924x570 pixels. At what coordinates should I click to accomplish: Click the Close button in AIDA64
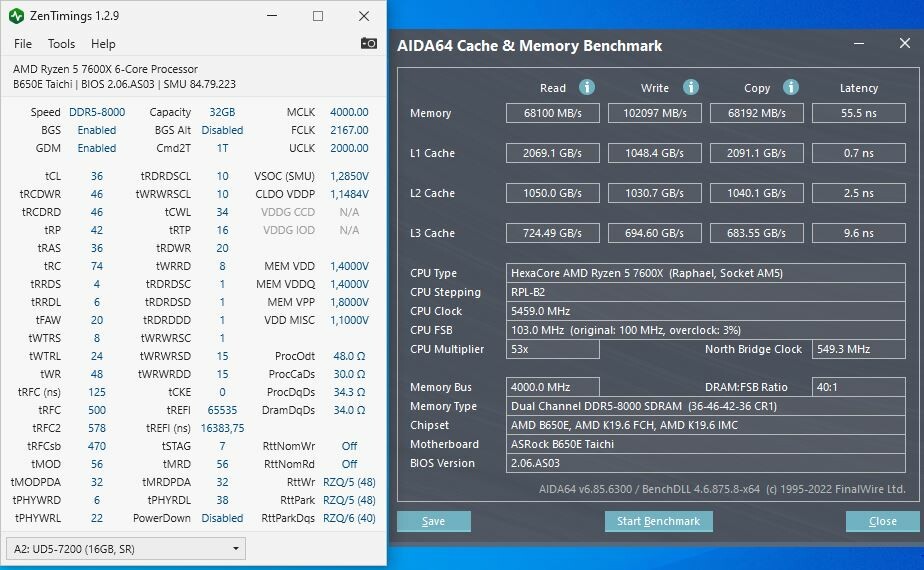pos(882,521)
